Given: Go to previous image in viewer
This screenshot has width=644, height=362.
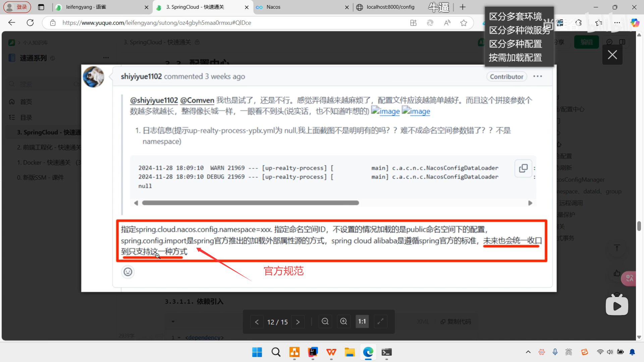Looking at the screenshot, I should point(257,322).
